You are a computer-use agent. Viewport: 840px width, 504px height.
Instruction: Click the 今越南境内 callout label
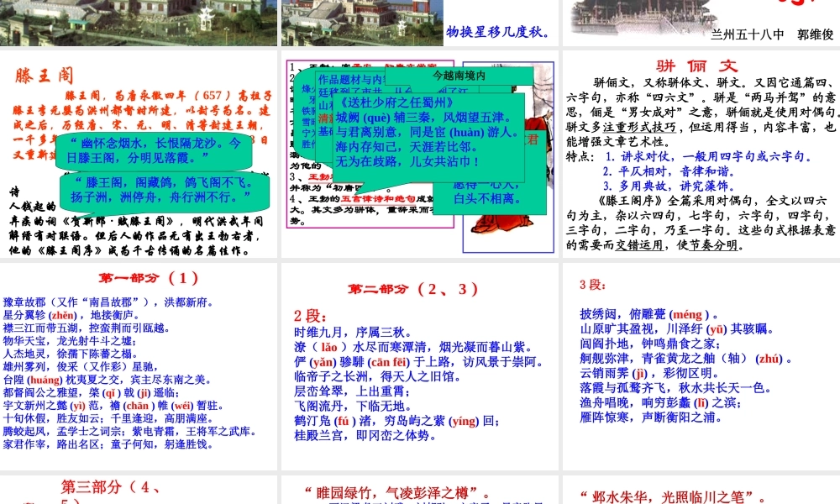tap(459, 76)
